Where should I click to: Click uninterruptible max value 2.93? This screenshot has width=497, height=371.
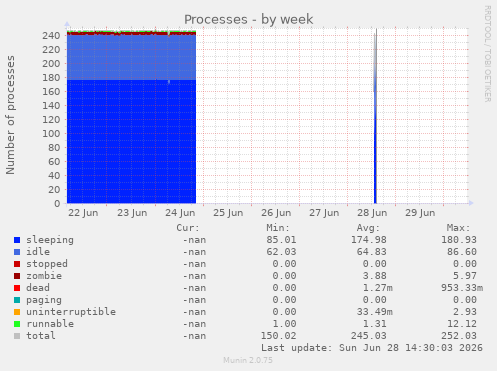click(x=465, y=312)
